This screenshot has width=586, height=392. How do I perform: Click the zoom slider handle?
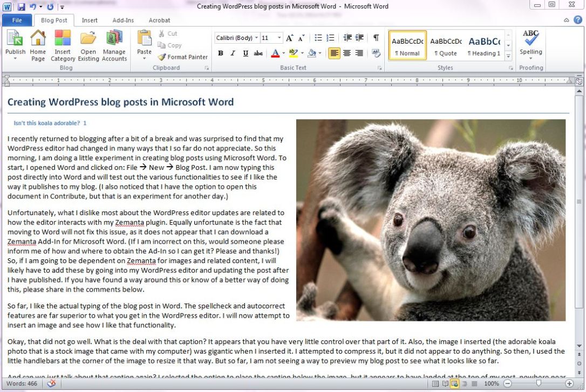coord(538,383)
